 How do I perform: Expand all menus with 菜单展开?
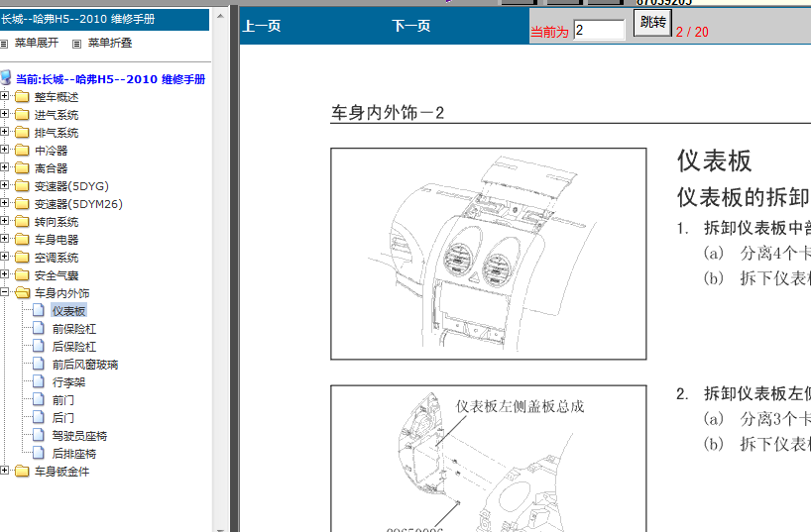[x=37, y=43]
